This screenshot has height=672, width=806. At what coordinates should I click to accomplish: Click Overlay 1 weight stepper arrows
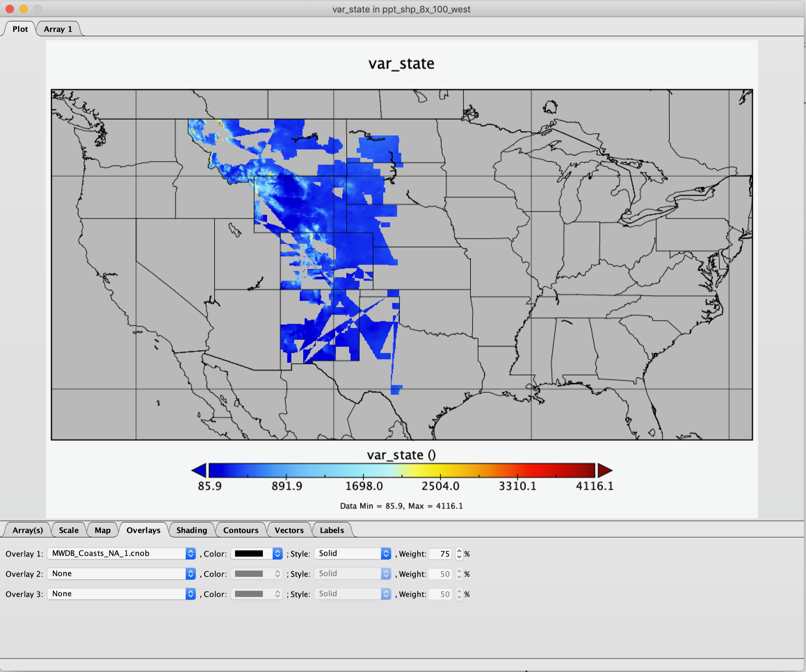(x=459, y=553)
